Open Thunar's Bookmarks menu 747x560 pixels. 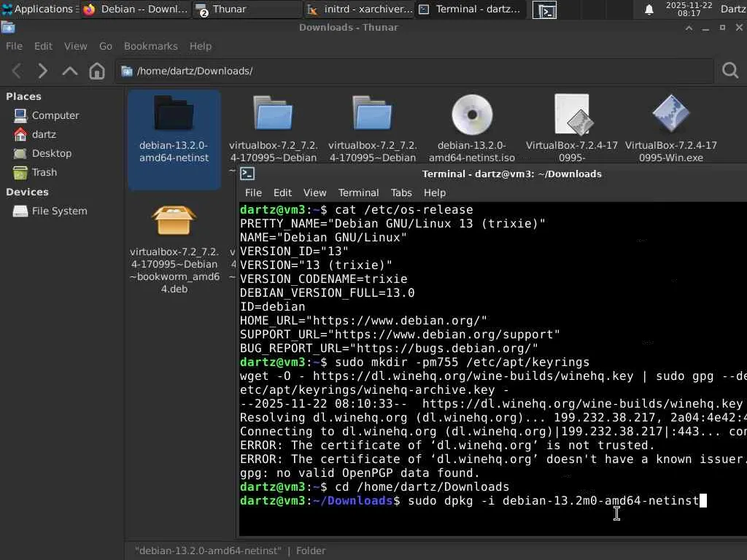pyautogui.click(x=150, y=46)
